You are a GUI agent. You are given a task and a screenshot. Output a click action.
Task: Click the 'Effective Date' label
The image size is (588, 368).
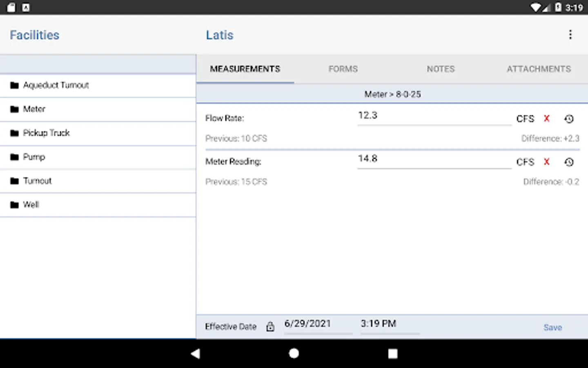pos(231,327)
